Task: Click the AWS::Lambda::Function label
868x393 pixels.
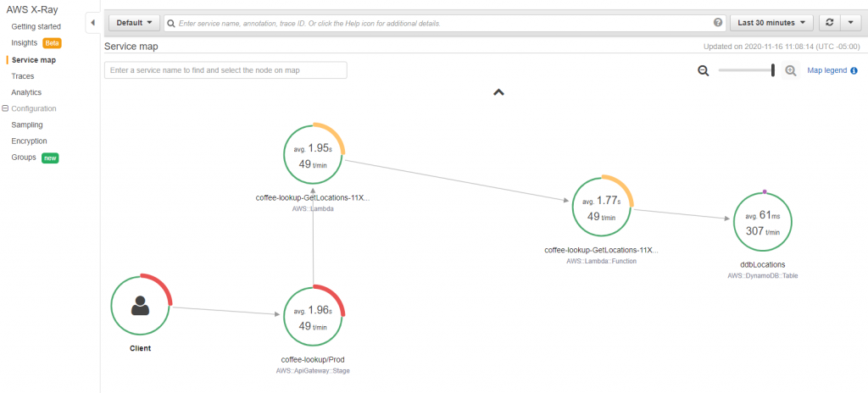Action: (x=601, y=261)
